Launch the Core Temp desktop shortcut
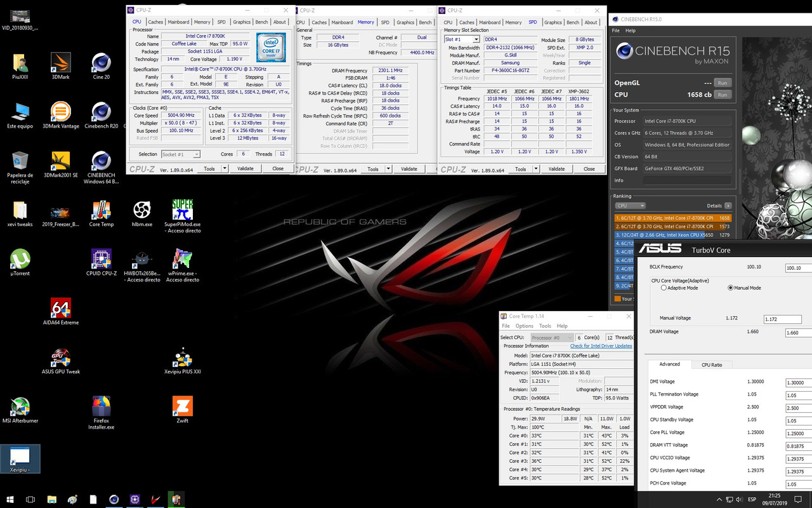The width and height of the screenshot is (812, 508). [x=101, y=215]
